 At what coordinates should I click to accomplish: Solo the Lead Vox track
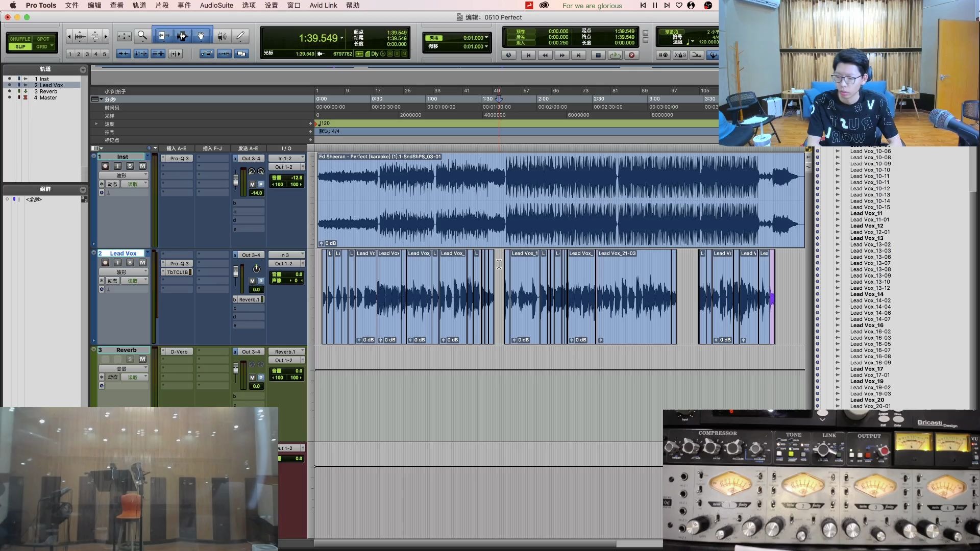(130, 262)
